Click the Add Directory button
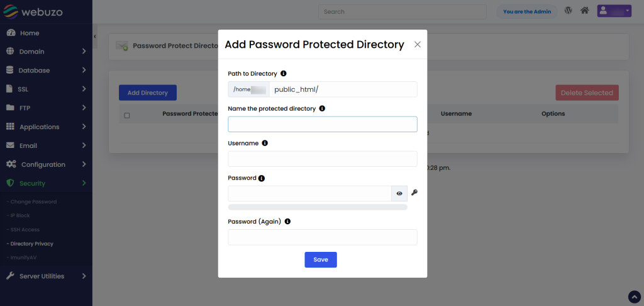 tap(148, 93)
